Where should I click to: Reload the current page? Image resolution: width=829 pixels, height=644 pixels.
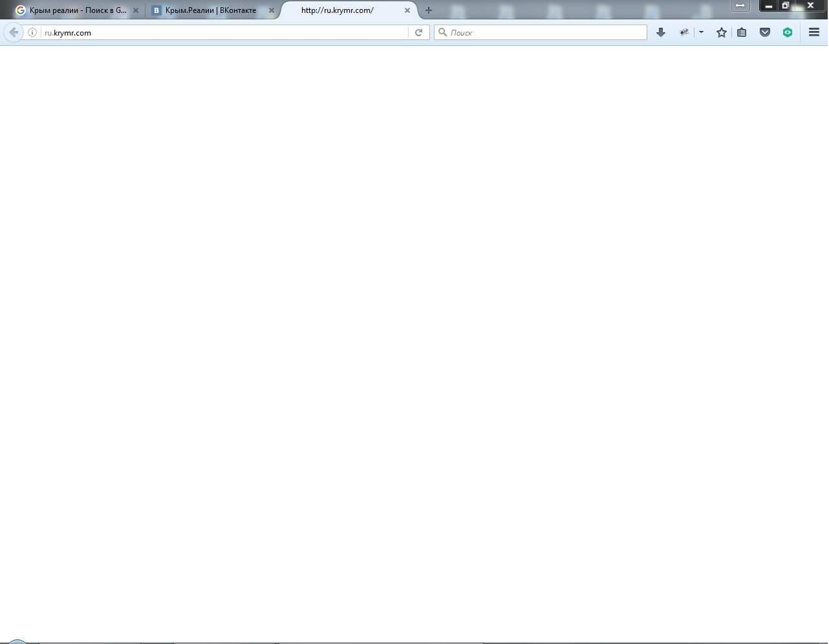[x=418, y=32]
